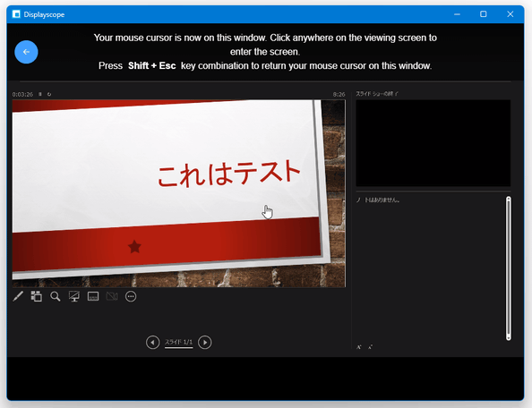
Task: Toggle the subtitles icon
Action: coord(93,296)
